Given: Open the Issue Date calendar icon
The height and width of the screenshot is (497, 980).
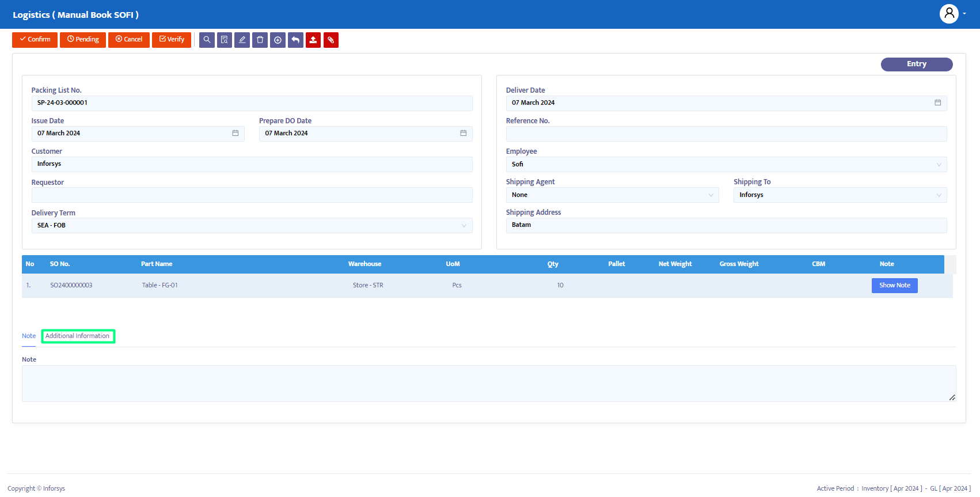Looking at the screenshot, I should [x=235, y=133].
